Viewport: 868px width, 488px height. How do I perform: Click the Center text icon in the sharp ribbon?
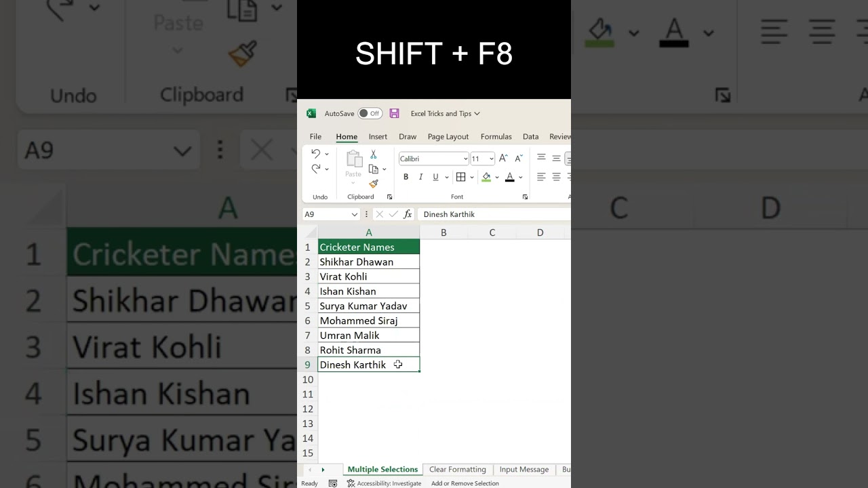tap(556, 177)
